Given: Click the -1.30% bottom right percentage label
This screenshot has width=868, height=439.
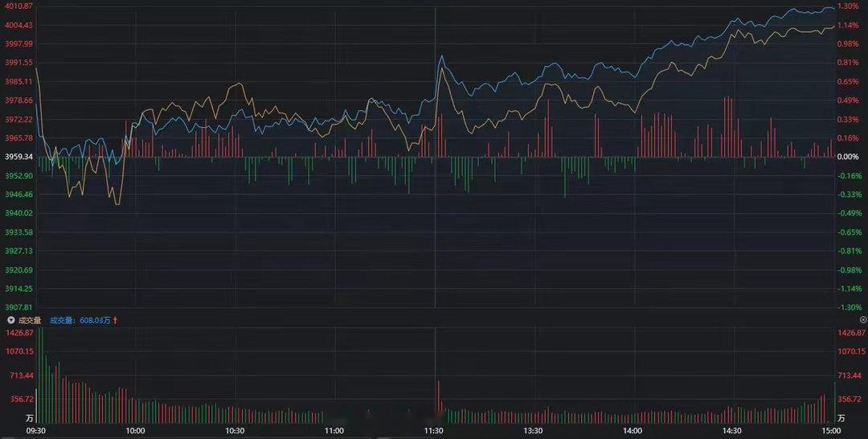Looking at the screenshot, I should tap(848, 307).
